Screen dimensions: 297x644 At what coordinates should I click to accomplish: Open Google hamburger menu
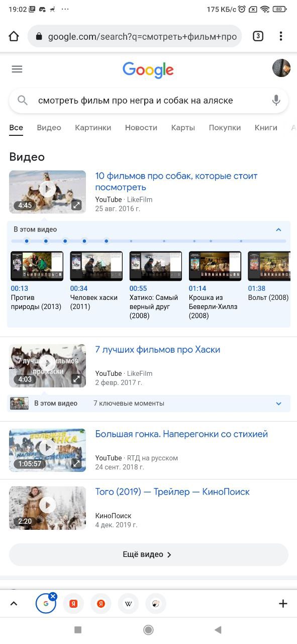point(17,69)
